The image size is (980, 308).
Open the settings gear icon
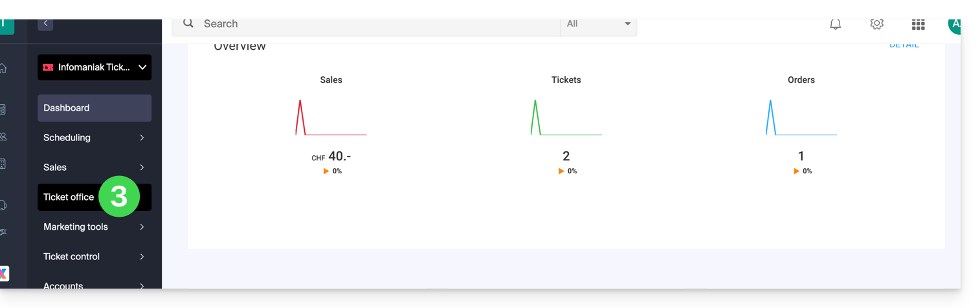tap(877, 24)
